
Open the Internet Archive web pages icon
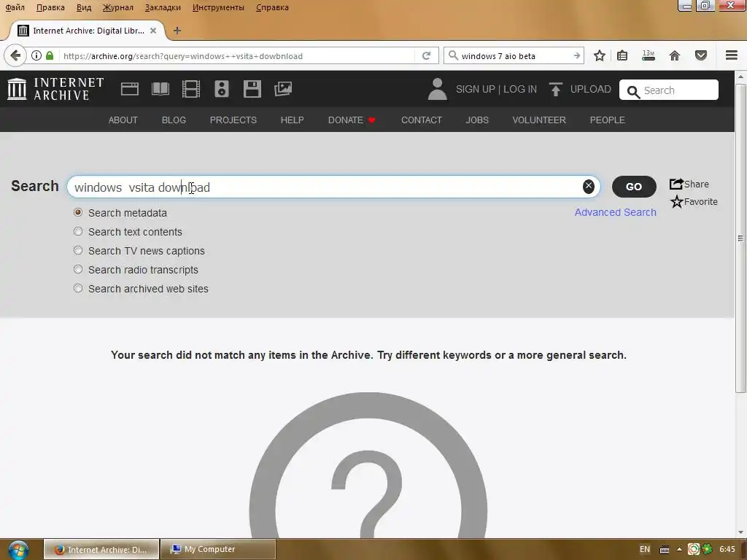click(x=130, y=89)
